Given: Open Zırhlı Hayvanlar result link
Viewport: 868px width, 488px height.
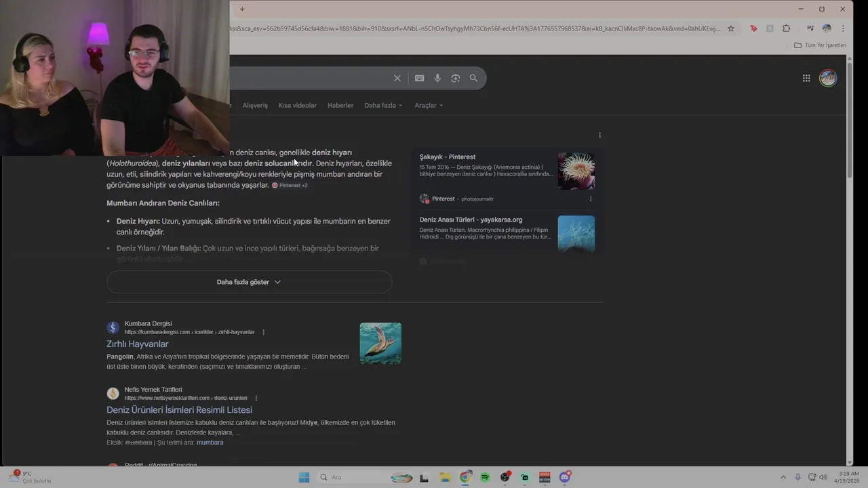Looking at the screenshot, I should (138, 344).
